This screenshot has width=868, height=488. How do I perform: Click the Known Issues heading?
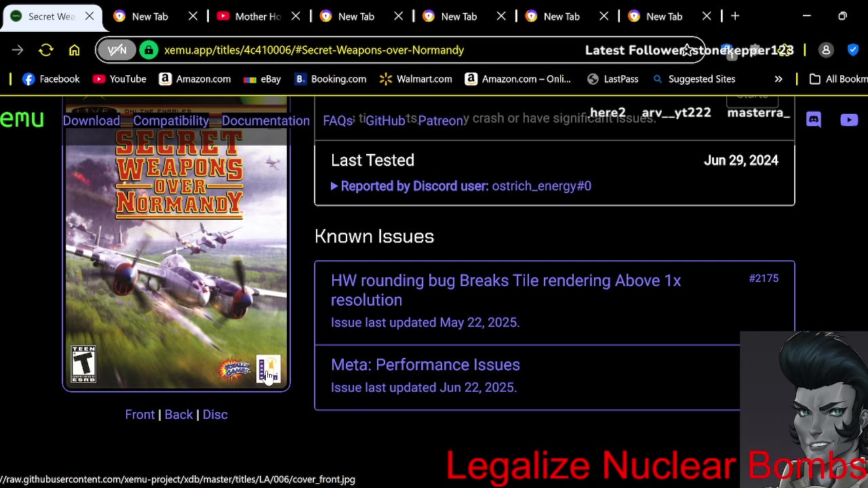click(x=374, y=237)
